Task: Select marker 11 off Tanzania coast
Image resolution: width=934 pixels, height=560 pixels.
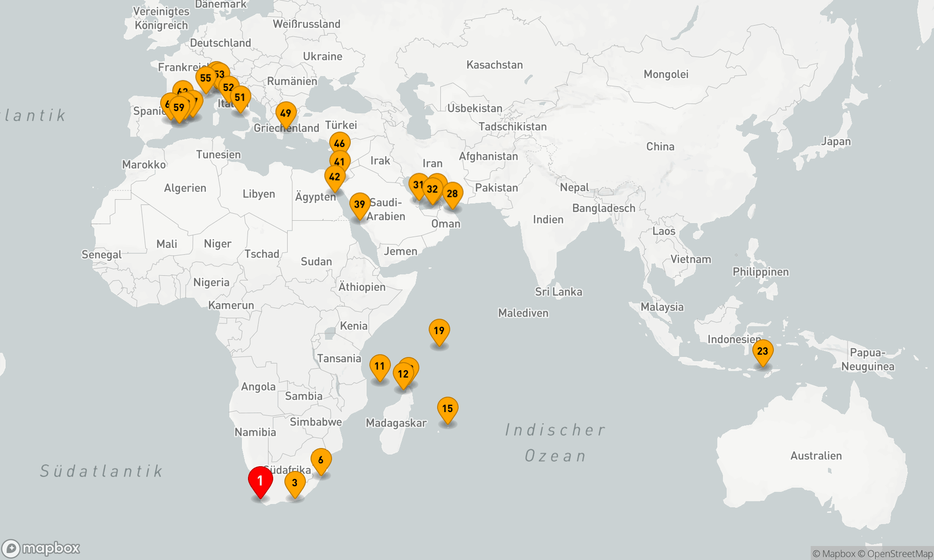Action: [x=380, y=366]
